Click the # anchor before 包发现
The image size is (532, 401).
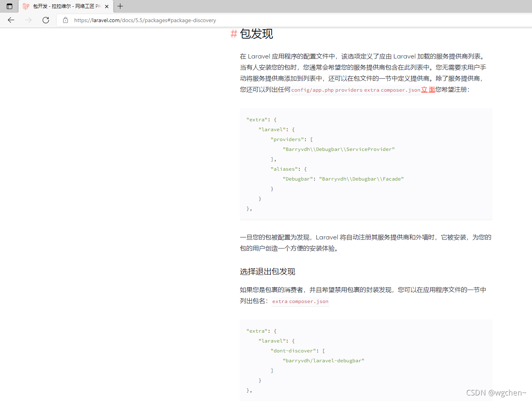(x=234, y=34)
